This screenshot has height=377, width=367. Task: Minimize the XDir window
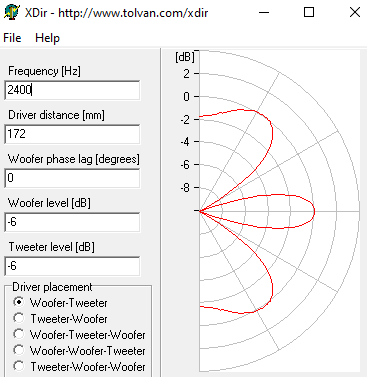264,13
